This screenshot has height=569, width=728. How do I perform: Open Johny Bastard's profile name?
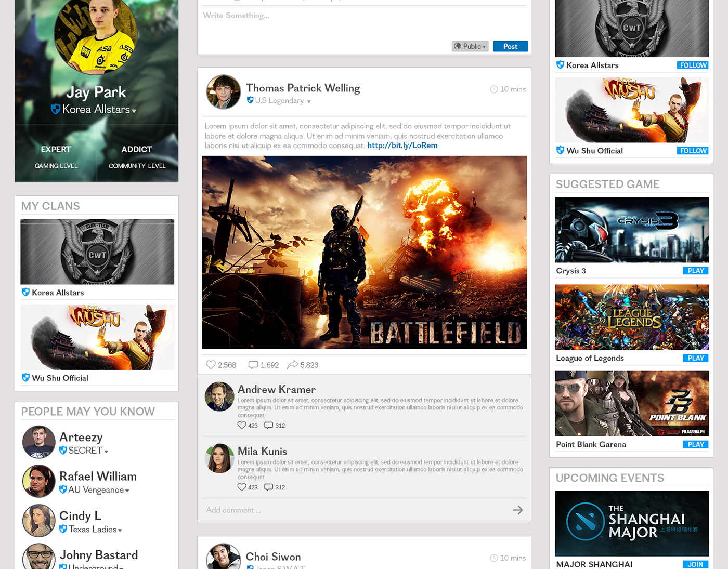tap(99, 555)
